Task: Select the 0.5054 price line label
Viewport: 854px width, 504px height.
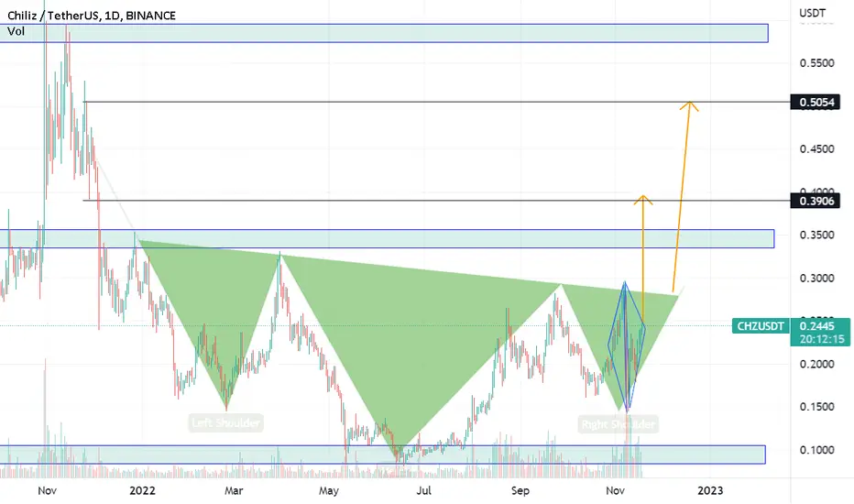Action: (x=816, y=102)
